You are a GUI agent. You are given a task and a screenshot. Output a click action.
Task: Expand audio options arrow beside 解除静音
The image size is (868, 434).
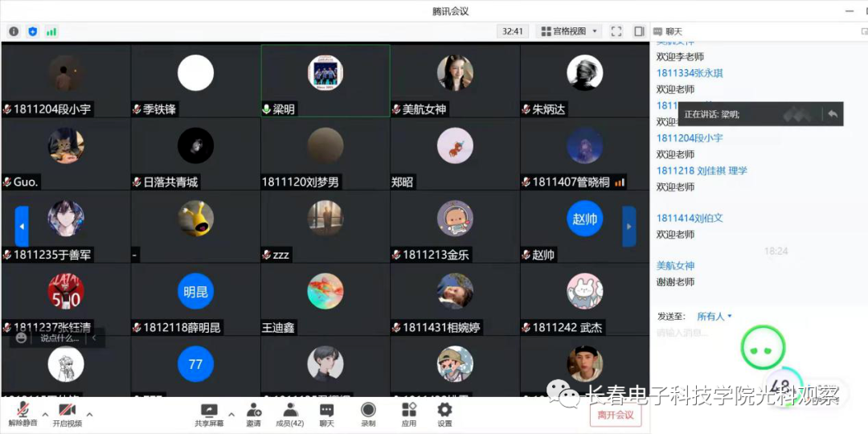(45, 415)
